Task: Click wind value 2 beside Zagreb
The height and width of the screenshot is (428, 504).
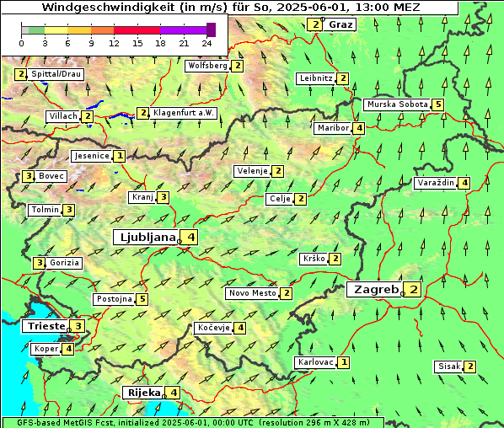Action: (x=413, y=290)
